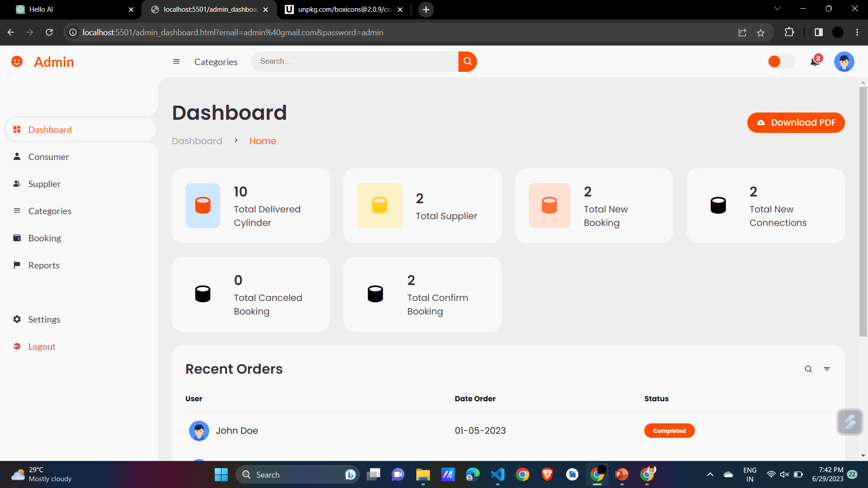Click the Completed status badge

pyautogui.click(x=669, y=431)
